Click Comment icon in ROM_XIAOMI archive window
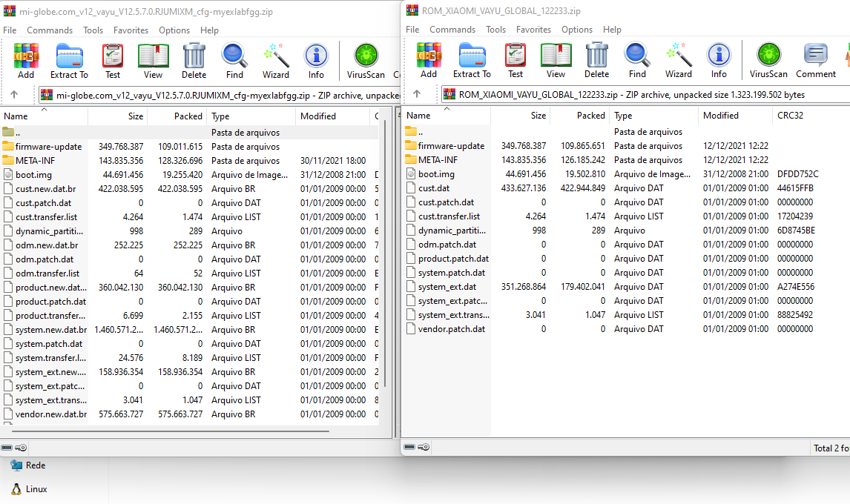Screen dimensions: 850x504 (816, 60)
